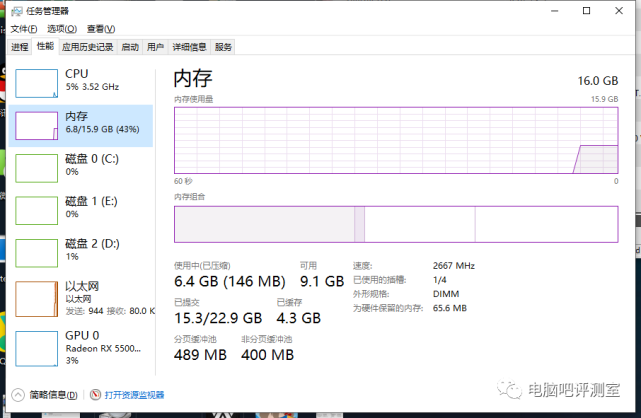Select the CPU mini graph thumbnail
641x418 pixels.
click(36, 82)
